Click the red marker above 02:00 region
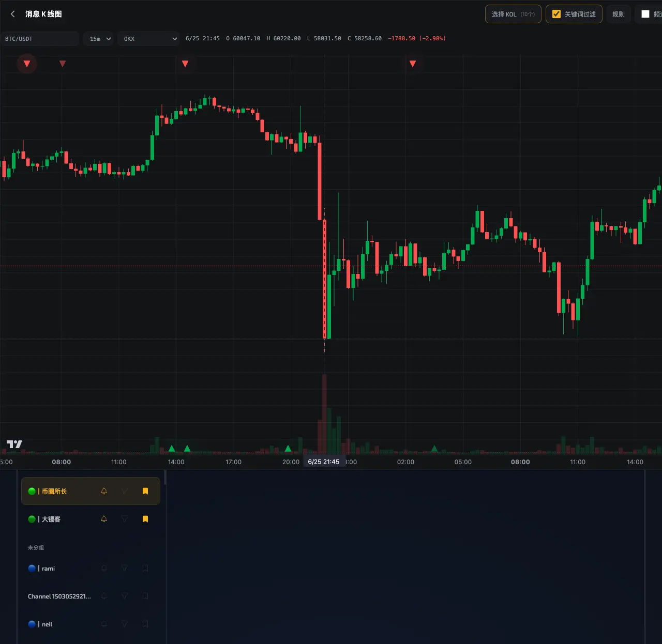662x644 pixels. point(413,64)
